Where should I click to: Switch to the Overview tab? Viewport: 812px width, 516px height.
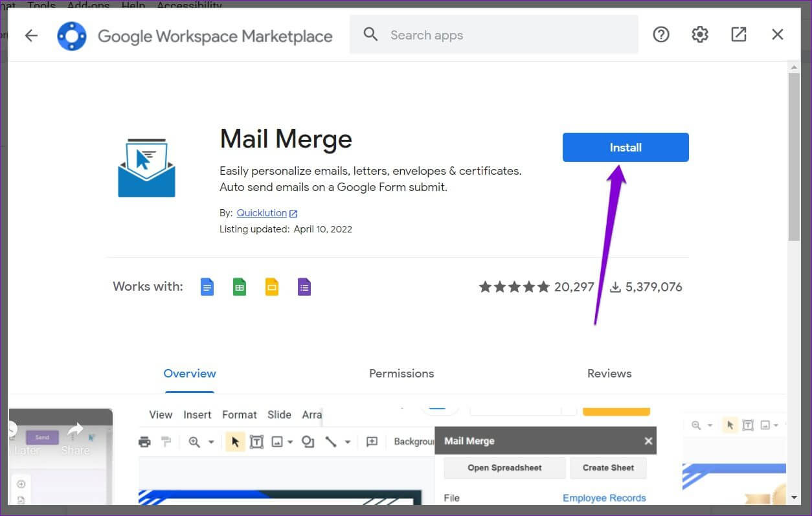(x=190, y=374)
